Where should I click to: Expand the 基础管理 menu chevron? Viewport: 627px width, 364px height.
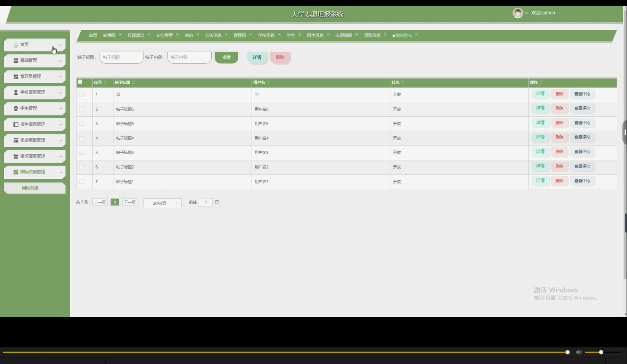(x=60, y=61)
